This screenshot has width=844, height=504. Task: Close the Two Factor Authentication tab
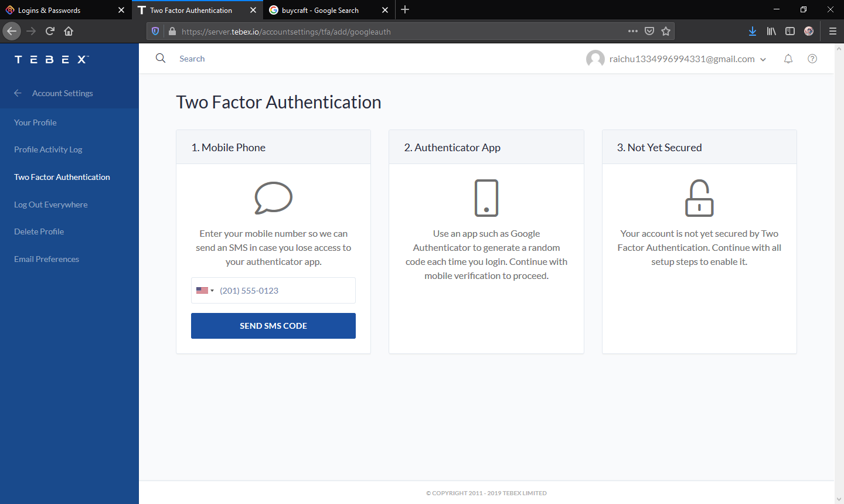pyautogui.click(x=253, y=10)
